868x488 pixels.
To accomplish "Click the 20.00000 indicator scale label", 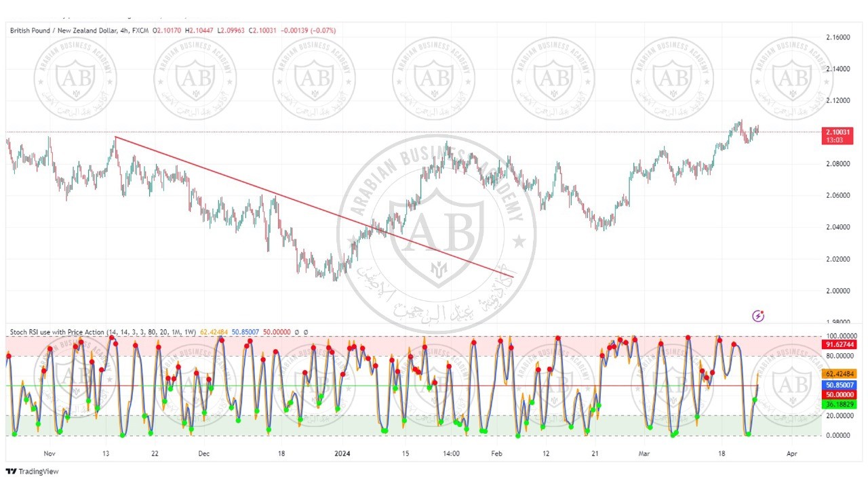I will [x=838, y=415].
